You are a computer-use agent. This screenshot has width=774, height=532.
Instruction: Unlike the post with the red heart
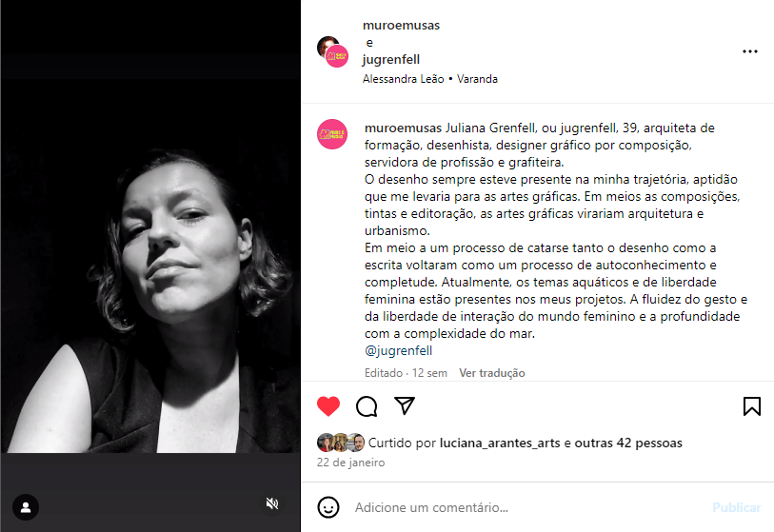[x=328, y=406]
